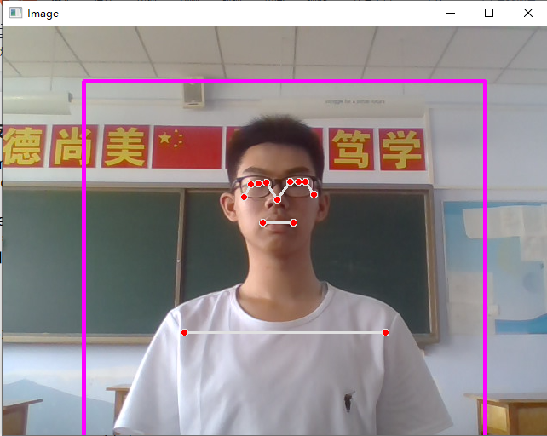Select the lowest-right red dot near the glasses
Image resolution: width=547 pixels, height=436 pixels.
click(314, 195)
